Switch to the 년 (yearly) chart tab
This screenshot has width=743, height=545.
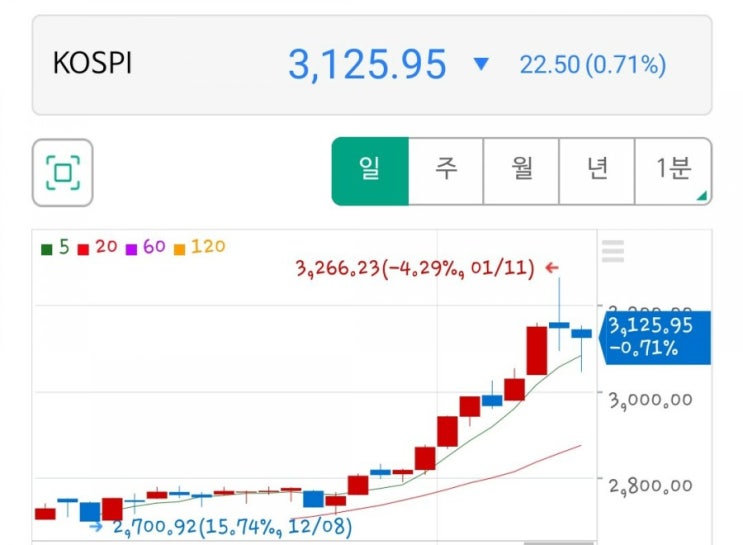click(597, 171)
